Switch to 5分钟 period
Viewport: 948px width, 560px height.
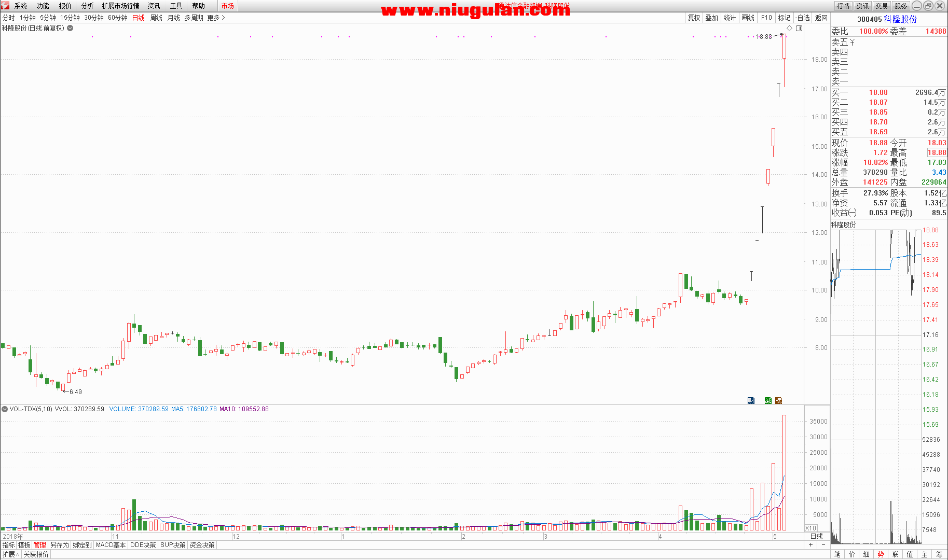click(48, 18)
